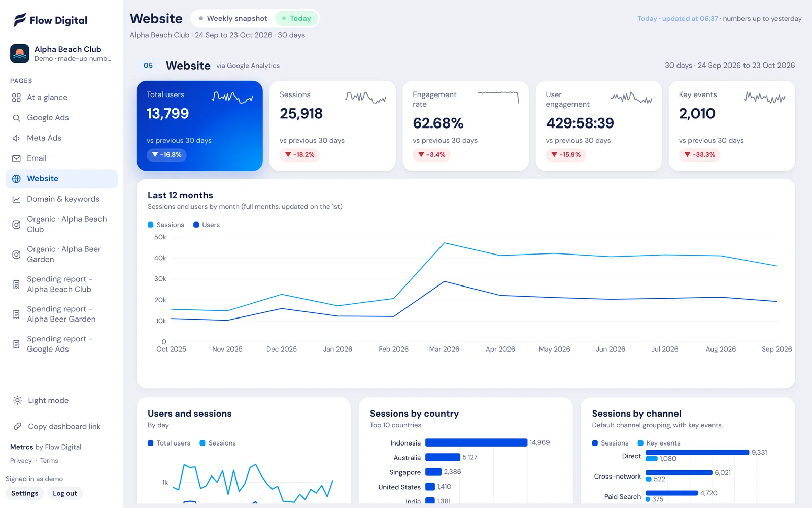Click the Spending report Alpha Beer Garden document icon

[16, 314]
